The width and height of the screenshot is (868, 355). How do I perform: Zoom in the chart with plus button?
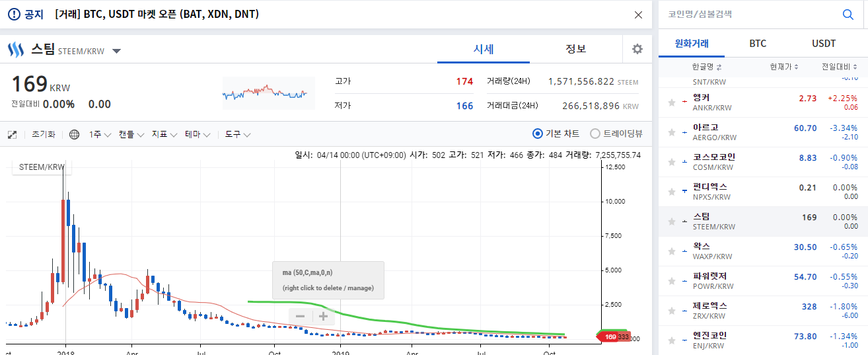tap(323, 316)
